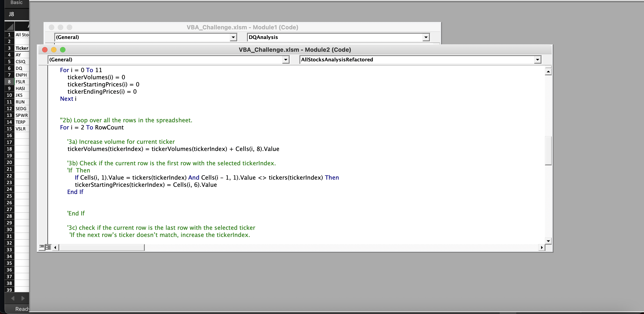Click the 'Next i' code line

tap(68, 99)
